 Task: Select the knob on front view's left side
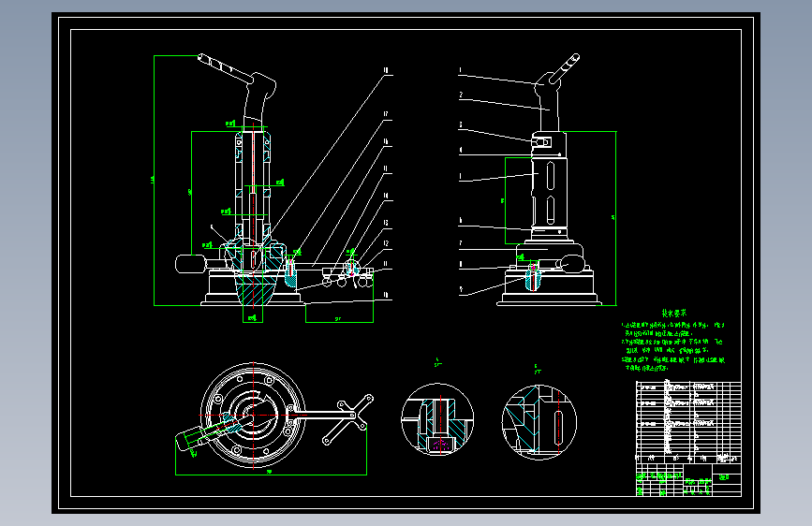pyautogui.click(x=190, y=264)
